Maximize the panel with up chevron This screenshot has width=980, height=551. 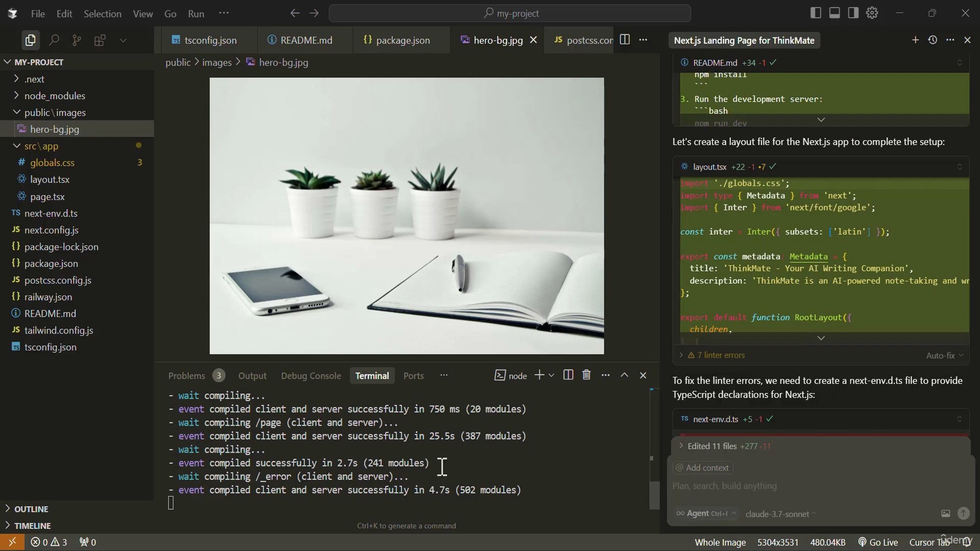point(624,375)
